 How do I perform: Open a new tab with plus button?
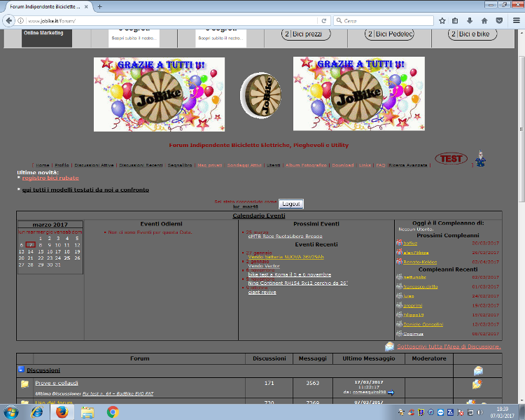click(x=100, y=6)
